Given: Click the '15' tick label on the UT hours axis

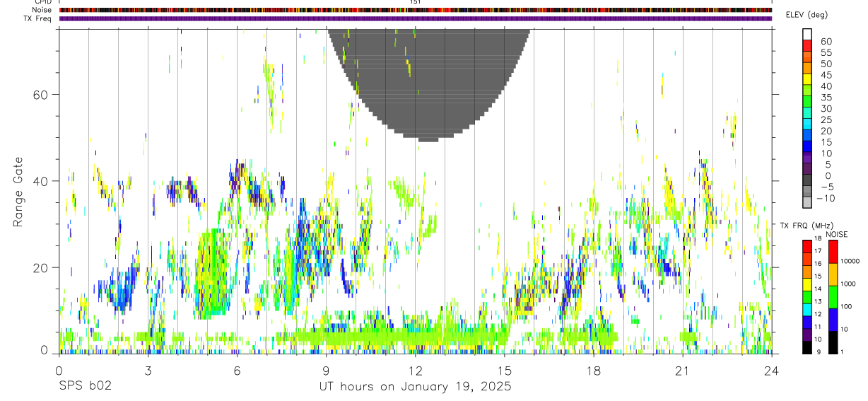Looking at the screenshot, I should [505, 371].
